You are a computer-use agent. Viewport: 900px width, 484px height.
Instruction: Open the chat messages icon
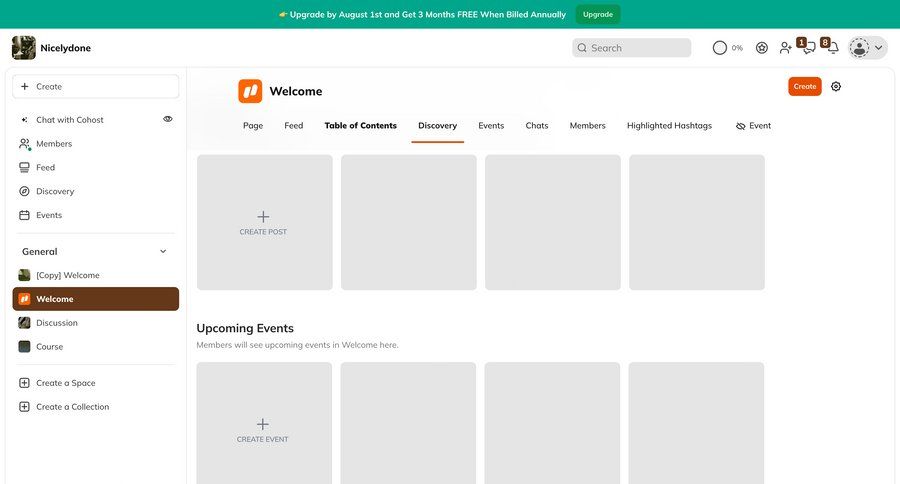tap(809, 48)
